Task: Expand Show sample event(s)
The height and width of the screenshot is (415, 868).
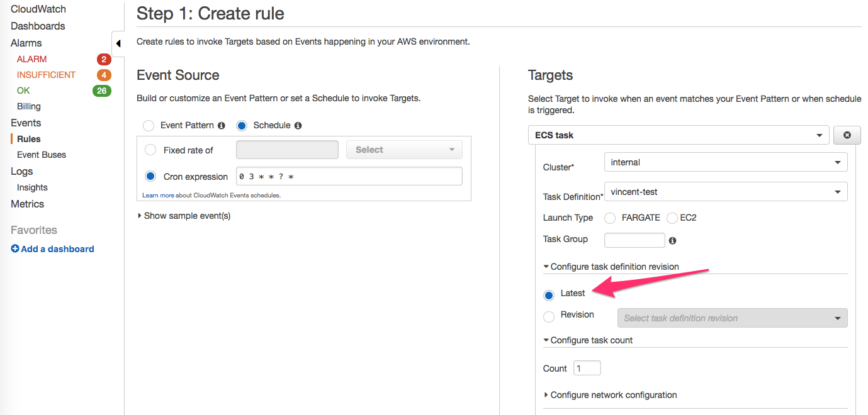Action: point(184,216)
